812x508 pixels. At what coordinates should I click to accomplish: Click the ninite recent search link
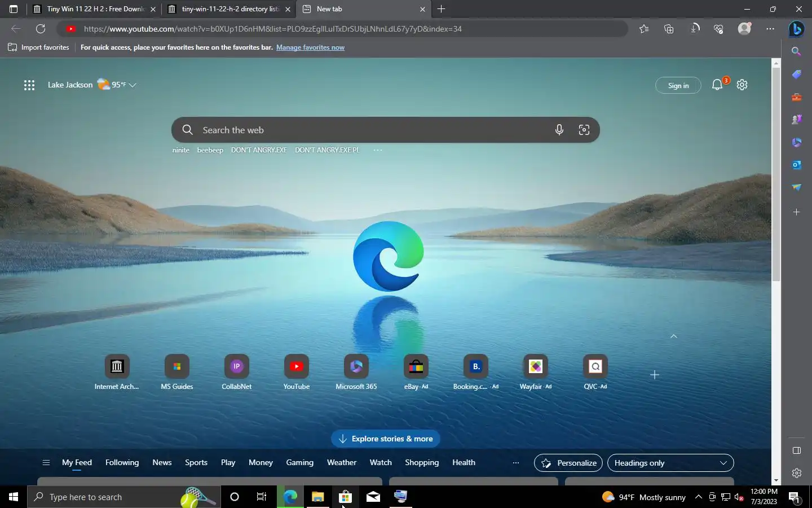[181, 150]
